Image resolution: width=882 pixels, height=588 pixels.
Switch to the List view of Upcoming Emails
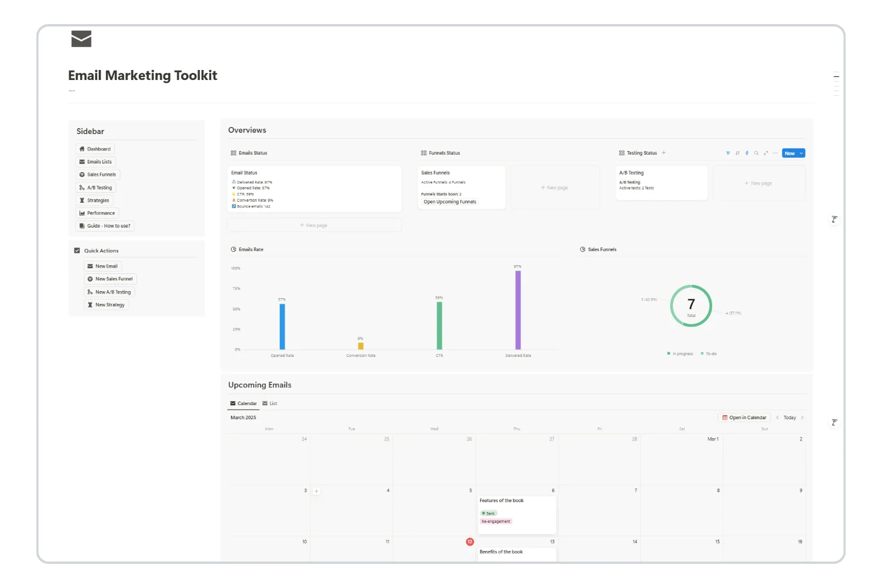[270, 403]
